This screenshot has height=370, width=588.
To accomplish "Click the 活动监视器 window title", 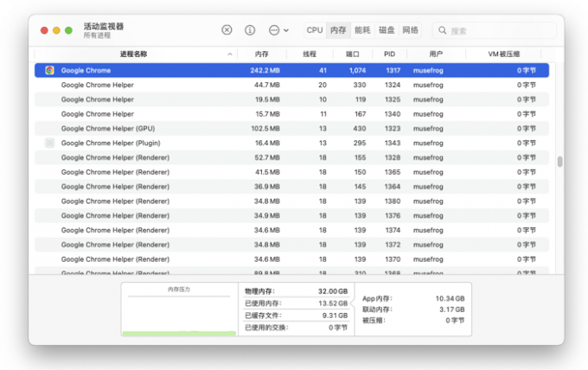I will pos(104,26).
